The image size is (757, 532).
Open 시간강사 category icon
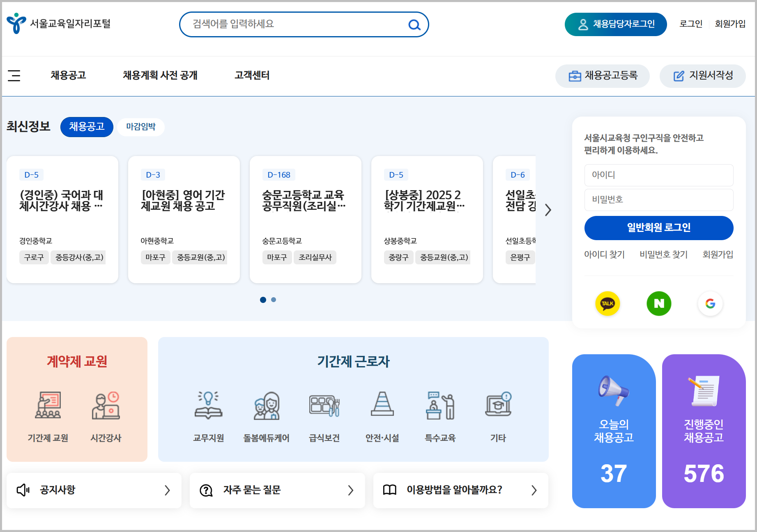click(x=106, y=405)
